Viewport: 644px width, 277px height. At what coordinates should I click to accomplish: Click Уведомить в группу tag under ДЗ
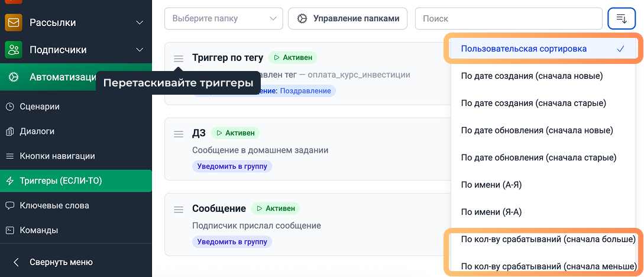[232, 166]
